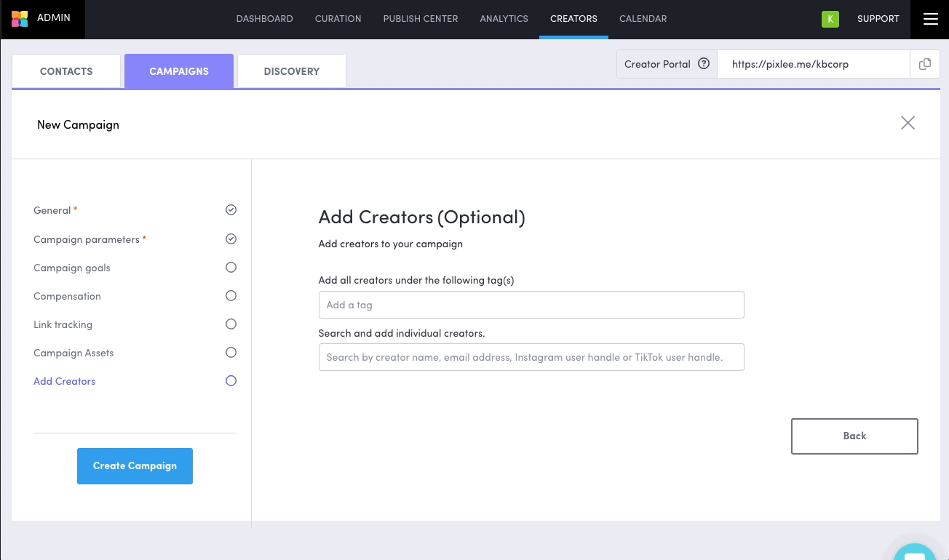Close the New Campaign form
Viewport: 949px width, 560px height.
(x=908, y=123)
